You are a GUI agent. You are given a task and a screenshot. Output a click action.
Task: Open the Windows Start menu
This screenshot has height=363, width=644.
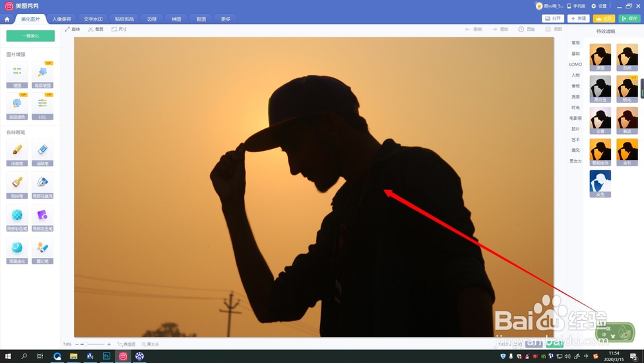pos(7,356)
